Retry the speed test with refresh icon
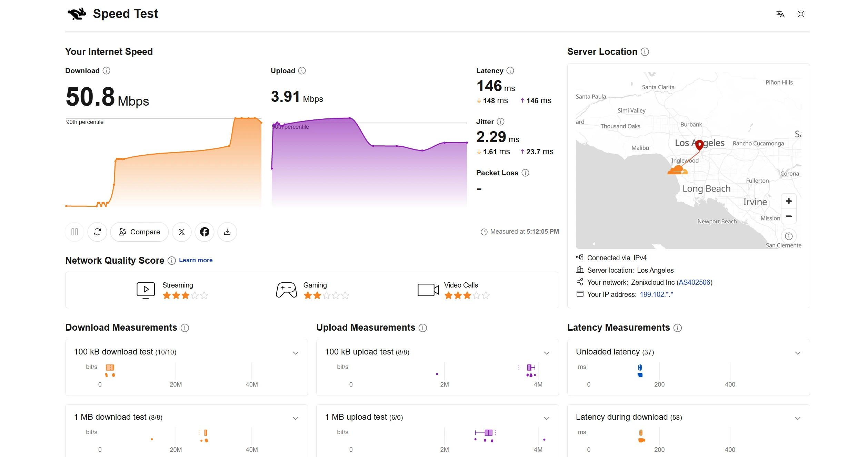This screenshot has width=868, height=457. click(97, 232)
